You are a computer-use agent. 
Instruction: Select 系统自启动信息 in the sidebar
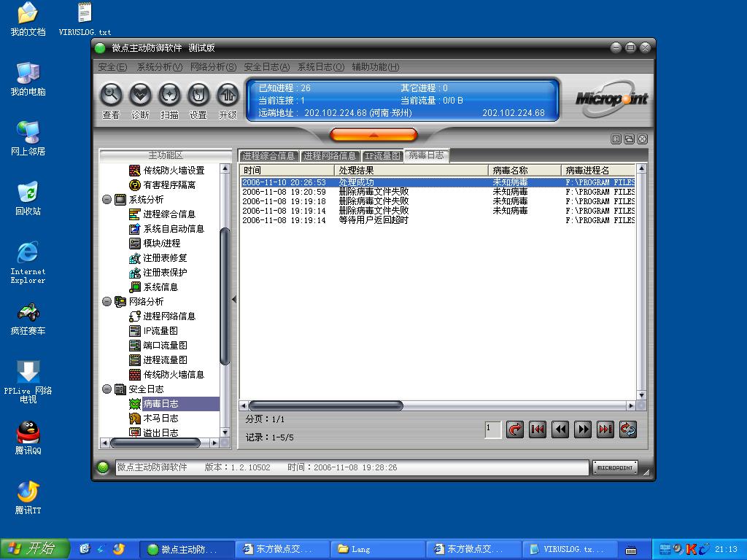pos(167,229)
